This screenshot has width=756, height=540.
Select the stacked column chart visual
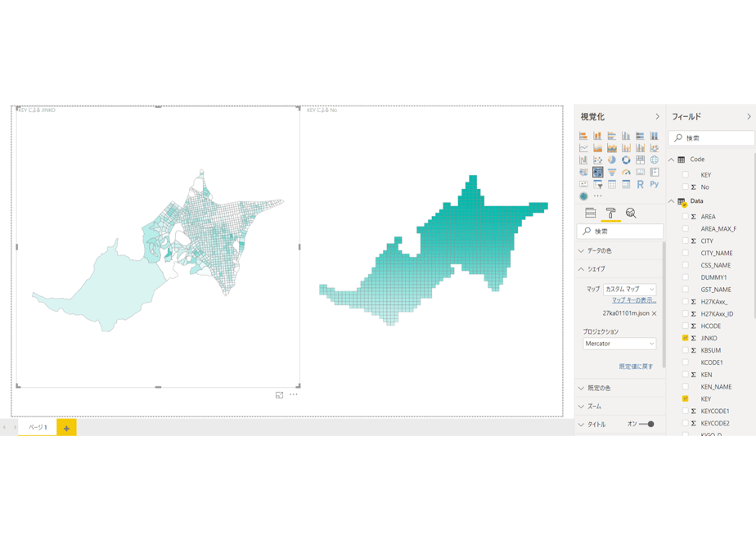click(597, 136)
